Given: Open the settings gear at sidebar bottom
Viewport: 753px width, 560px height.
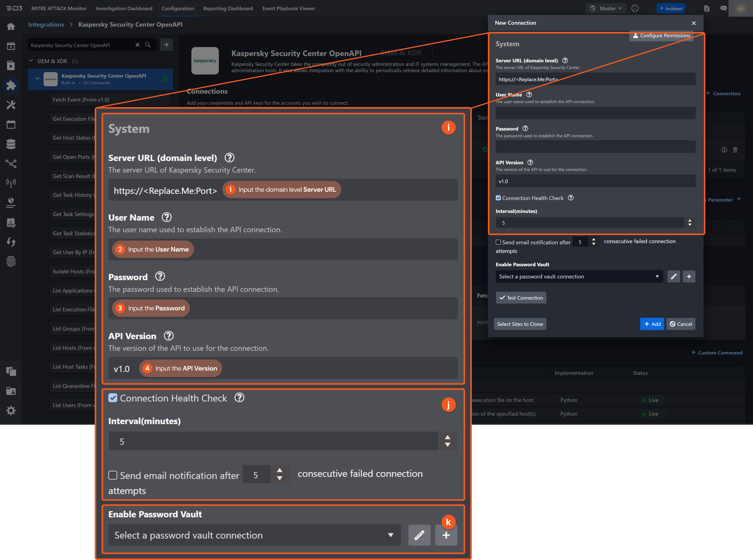Looking at the screenshot, I should pyautogui.click(x=11, y=411).
